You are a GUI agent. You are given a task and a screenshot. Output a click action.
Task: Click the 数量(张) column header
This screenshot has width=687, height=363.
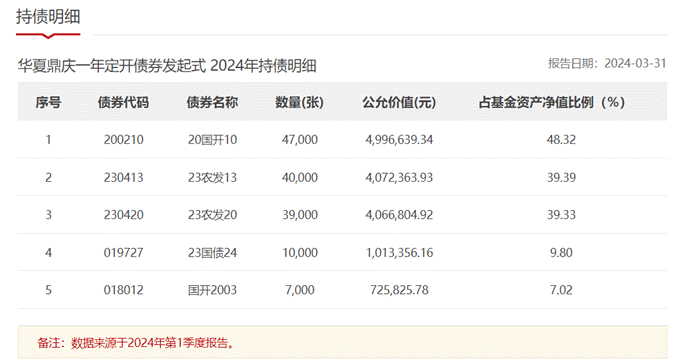[300, 102]
